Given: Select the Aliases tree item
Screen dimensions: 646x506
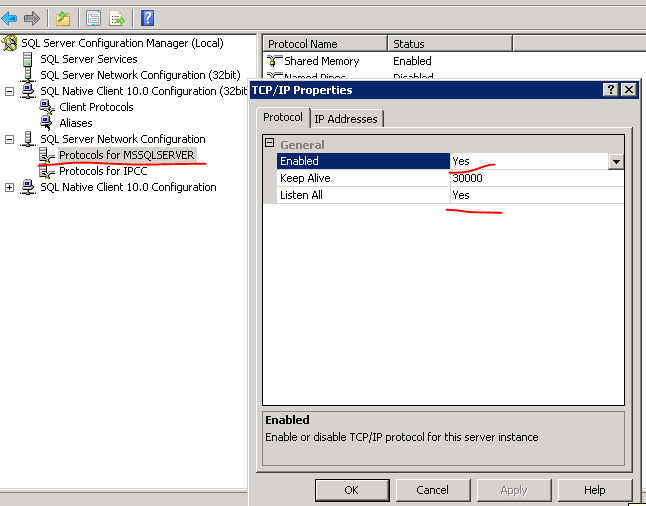Looking at the screenshot, I should 76,123.
